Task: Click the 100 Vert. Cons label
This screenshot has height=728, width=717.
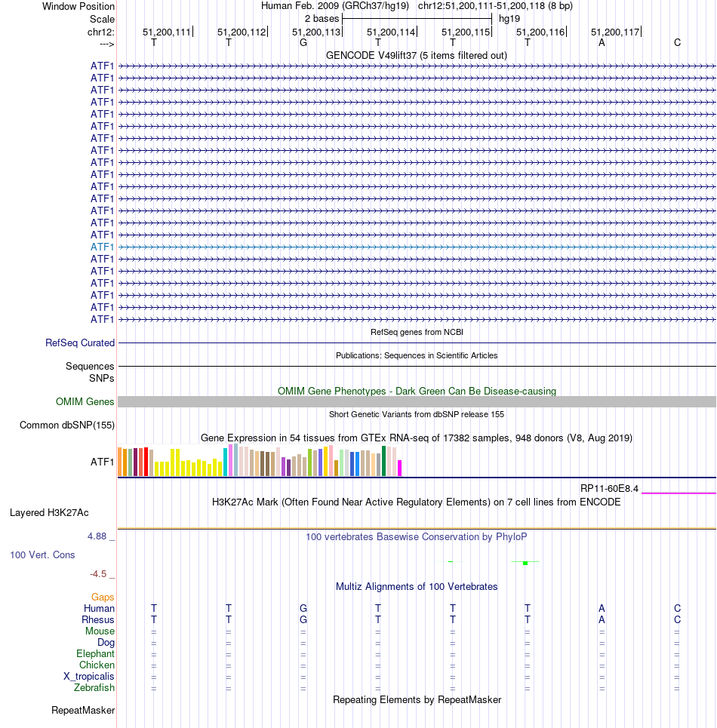Action: coord(42,554)
